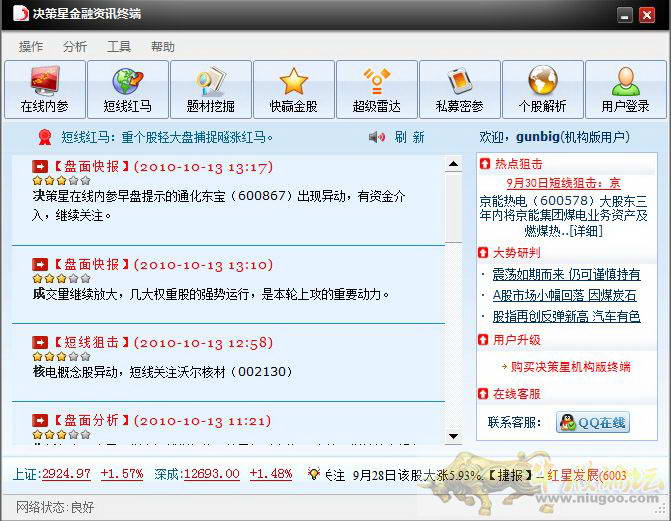Click 网络状态:良好 status text

click(55, 507)
